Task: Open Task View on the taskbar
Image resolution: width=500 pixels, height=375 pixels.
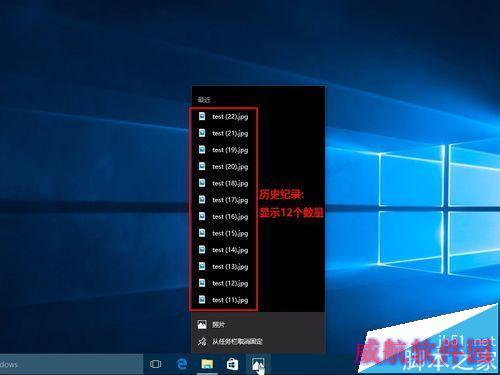Action: 155,364
